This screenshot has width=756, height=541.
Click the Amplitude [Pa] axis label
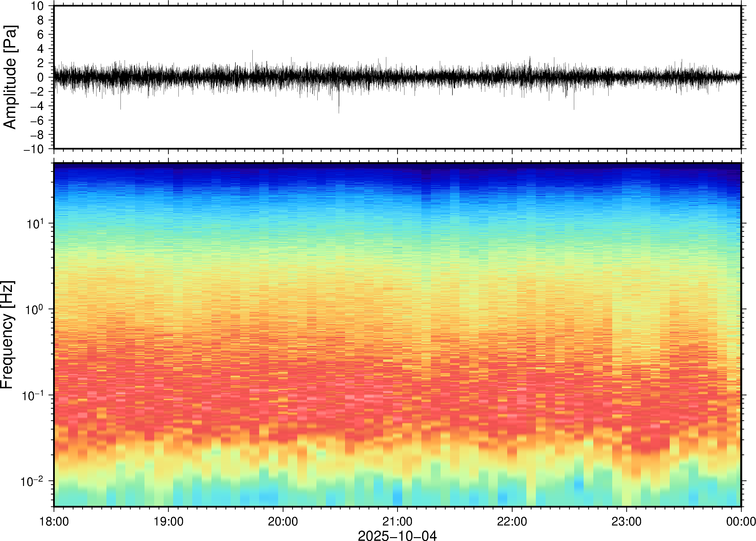(10, 77)
